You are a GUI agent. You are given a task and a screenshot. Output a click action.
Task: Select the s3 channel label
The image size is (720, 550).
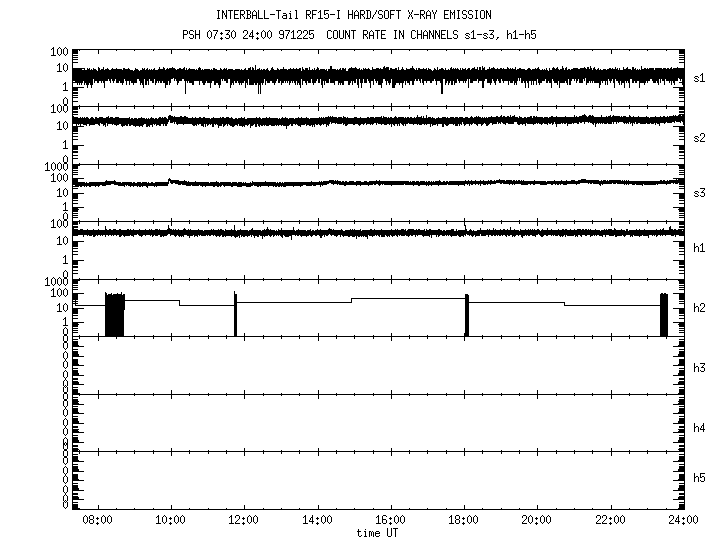(x=700, y=192)
